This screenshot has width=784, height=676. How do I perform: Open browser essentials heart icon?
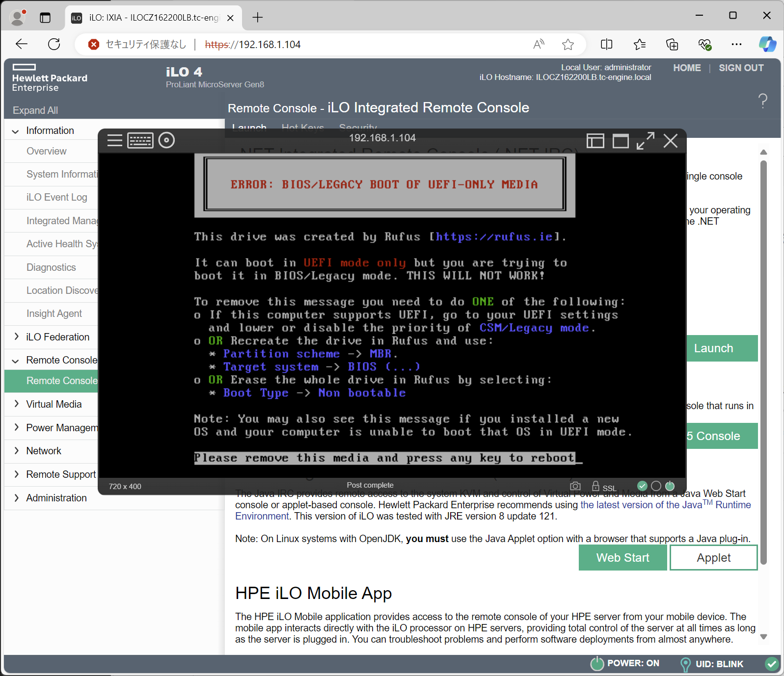pos(705,45)
